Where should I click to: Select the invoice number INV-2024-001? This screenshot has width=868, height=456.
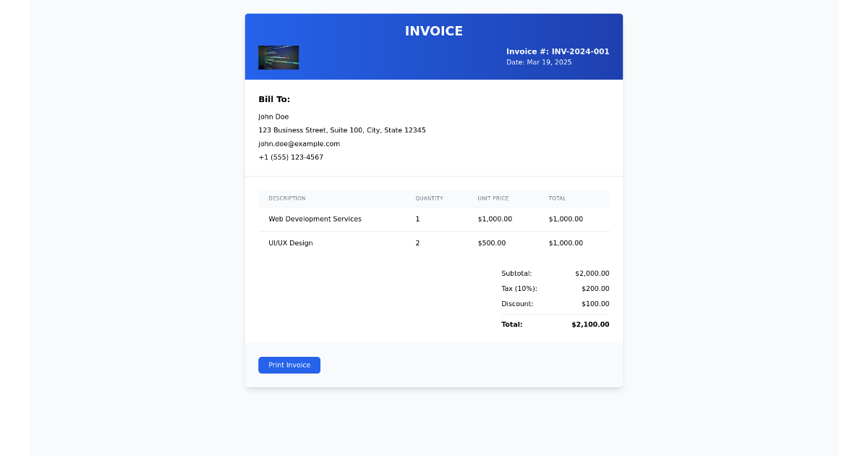coord(558,51)
